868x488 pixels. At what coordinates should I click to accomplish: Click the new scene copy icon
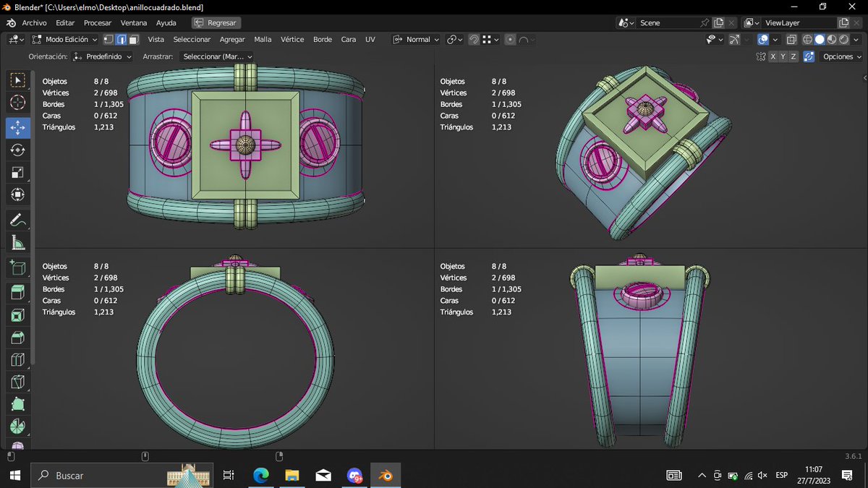coord(719,23)
